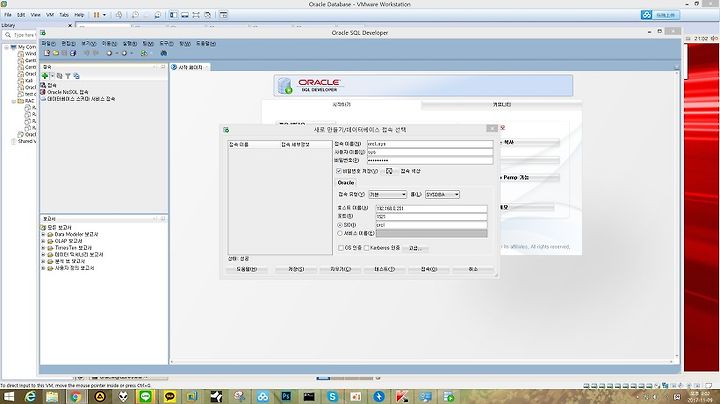
Task: Click the new file icon in SQL Developer toolbar
Action: [47, 53]
